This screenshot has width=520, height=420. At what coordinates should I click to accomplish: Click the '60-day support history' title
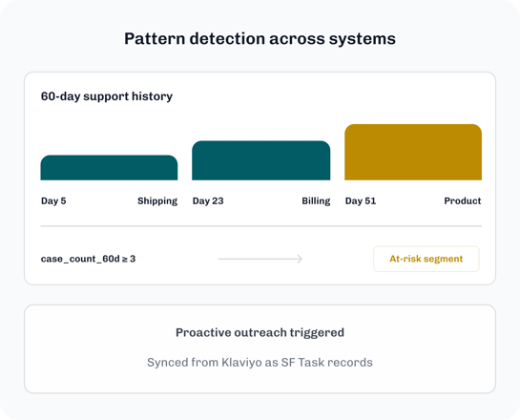click(x=107, y=96)
